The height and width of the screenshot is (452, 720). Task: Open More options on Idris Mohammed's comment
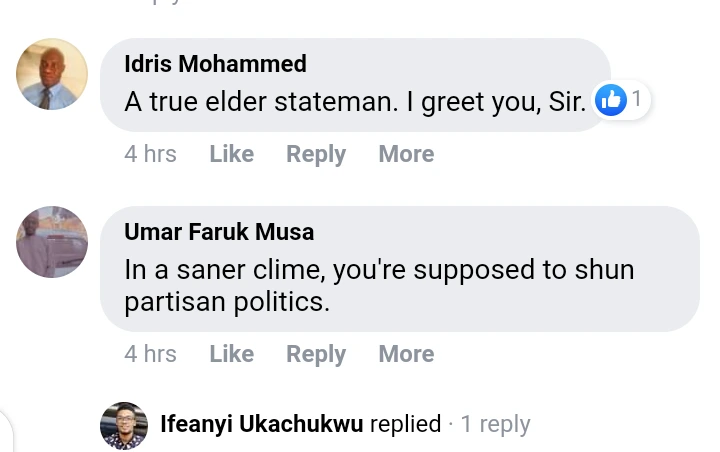pos(406,154)
